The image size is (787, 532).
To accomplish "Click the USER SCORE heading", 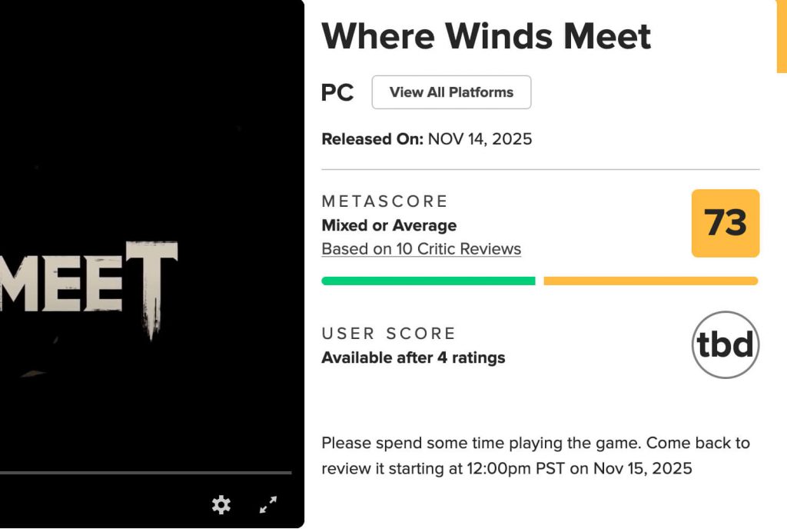I will click(388, 334).
